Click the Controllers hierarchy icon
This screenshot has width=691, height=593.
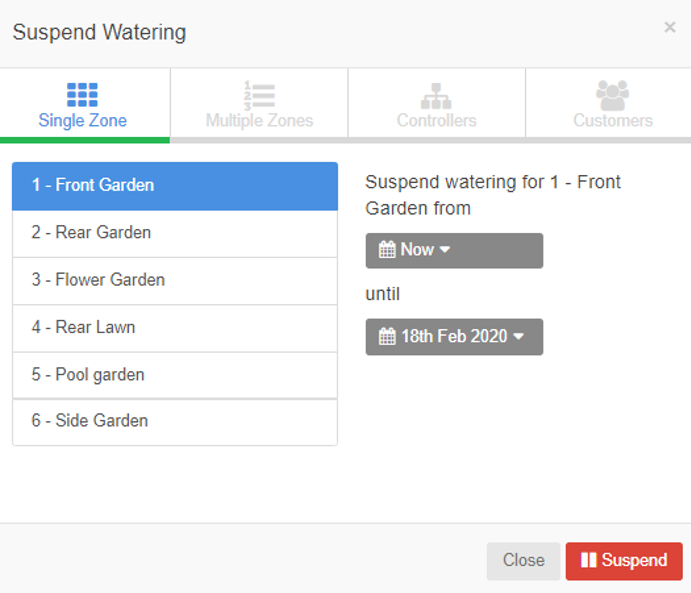click(436, 96)
